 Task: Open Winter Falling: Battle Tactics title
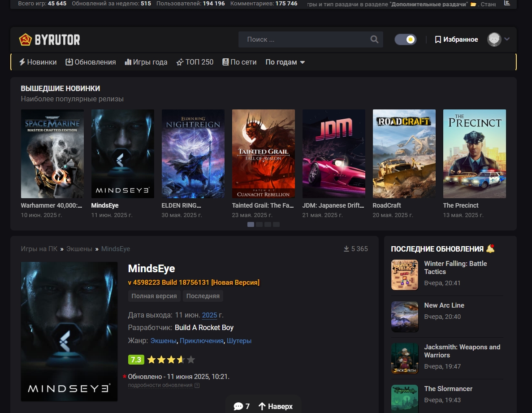455,268
